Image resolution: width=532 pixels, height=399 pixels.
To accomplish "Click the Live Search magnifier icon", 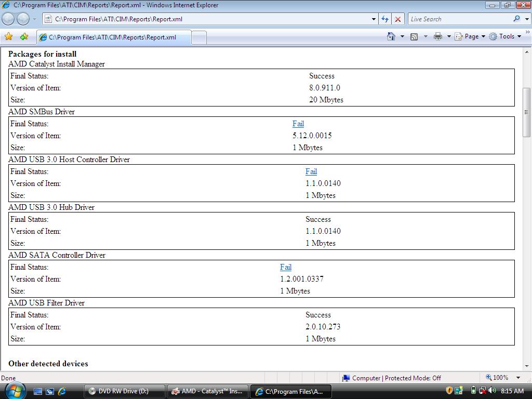I will point(516,19).
